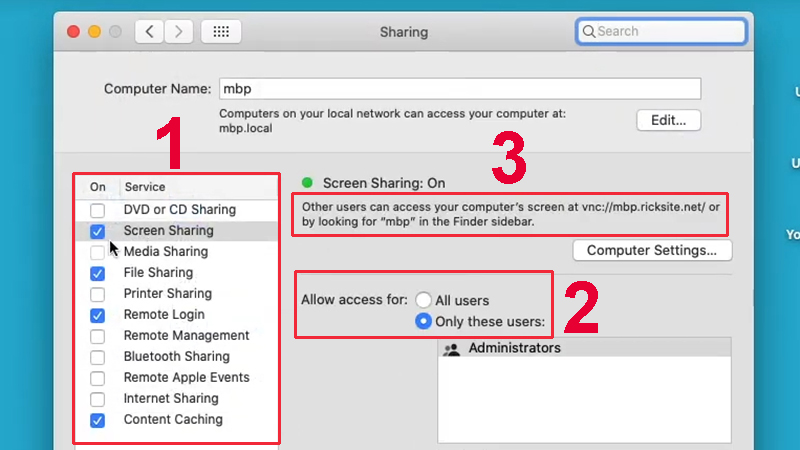Select the Administrators row in users list

pyautogui.click(x=584, y=348)
